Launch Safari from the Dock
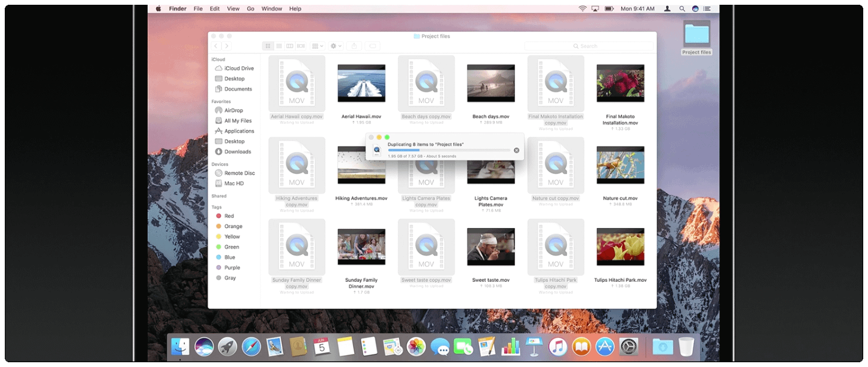Screen dimensions: 868x367 (x=252, y=346)
